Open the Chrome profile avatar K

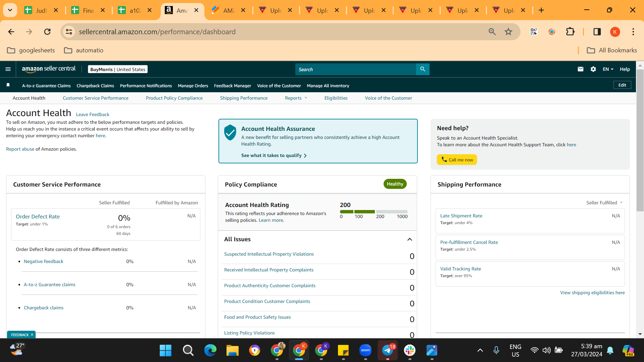coord(615,32)
